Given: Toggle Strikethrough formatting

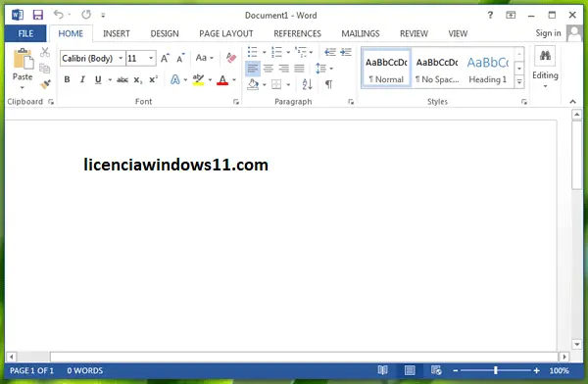Looking at the screenshot, I should click(122, 79).
